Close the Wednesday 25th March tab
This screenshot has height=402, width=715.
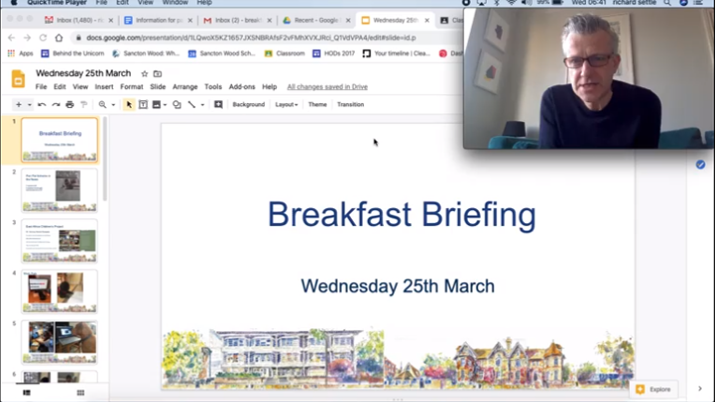427,21
